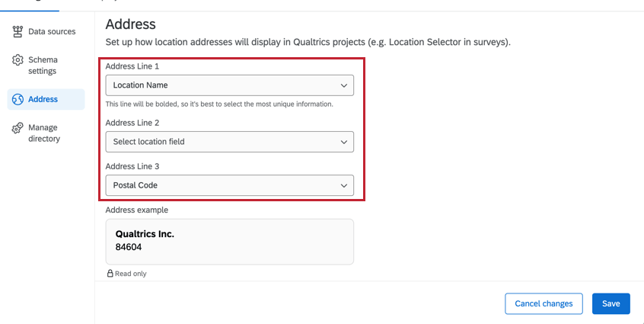Open Manage directory in sidebar

tap(44, 133)
